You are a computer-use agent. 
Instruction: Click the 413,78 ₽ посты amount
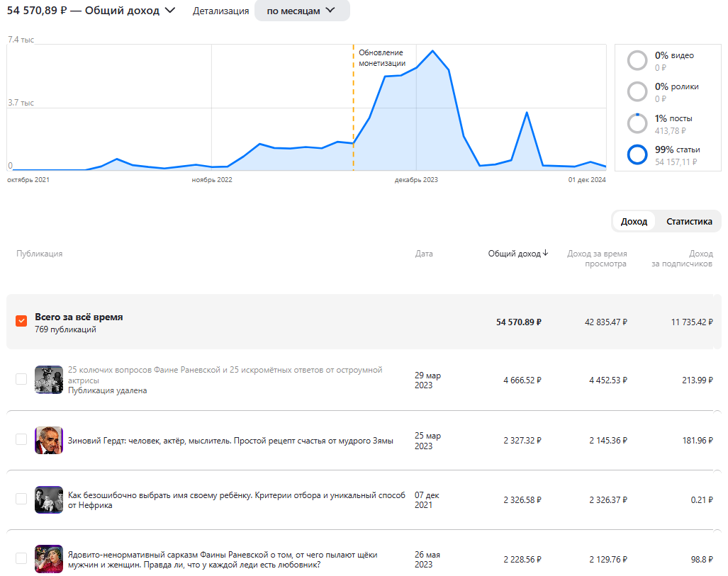(x=671, y=130)
